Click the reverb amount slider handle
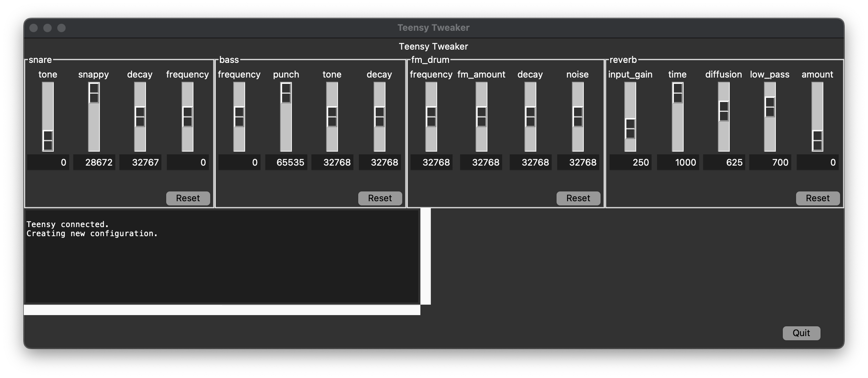The width and height of the screenshot is (868, 378). coord(817,140)
